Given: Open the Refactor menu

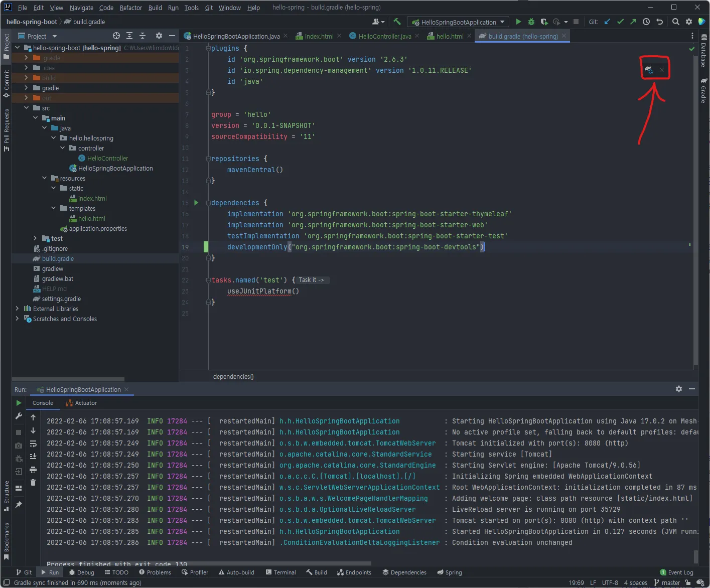Looking at the screenshot, I should [131, 8].
